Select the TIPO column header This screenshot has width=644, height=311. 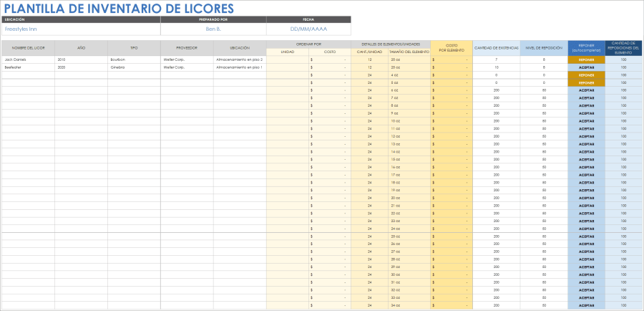tap(134, 48)
